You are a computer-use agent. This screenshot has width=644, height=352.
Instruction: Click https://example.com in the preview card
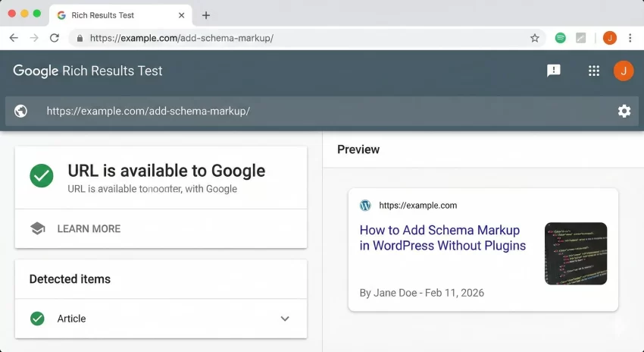pos(417,205)
